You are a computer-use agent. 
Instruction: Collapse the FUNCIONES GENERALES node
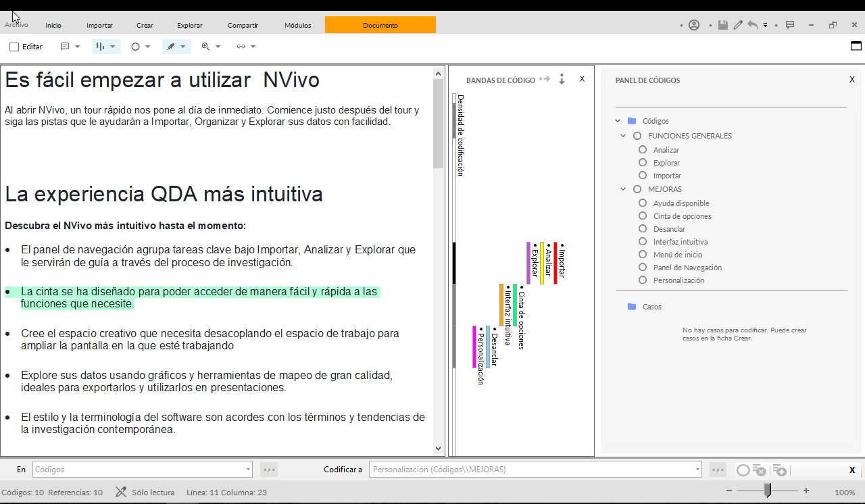(623, 136)
